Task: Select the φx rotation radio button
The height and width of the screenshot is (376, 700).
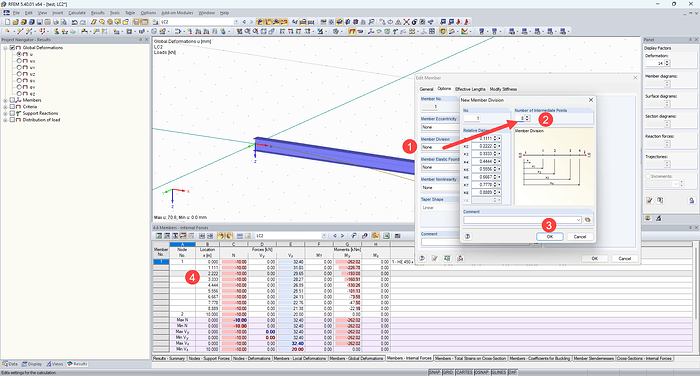Action: (19, 80)
